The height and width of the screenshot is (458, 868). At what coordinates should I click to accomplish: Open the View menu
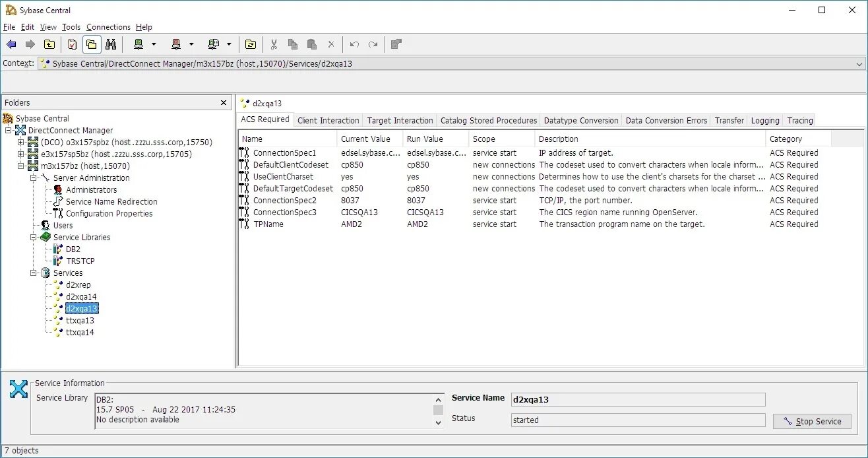pos(48,27)
